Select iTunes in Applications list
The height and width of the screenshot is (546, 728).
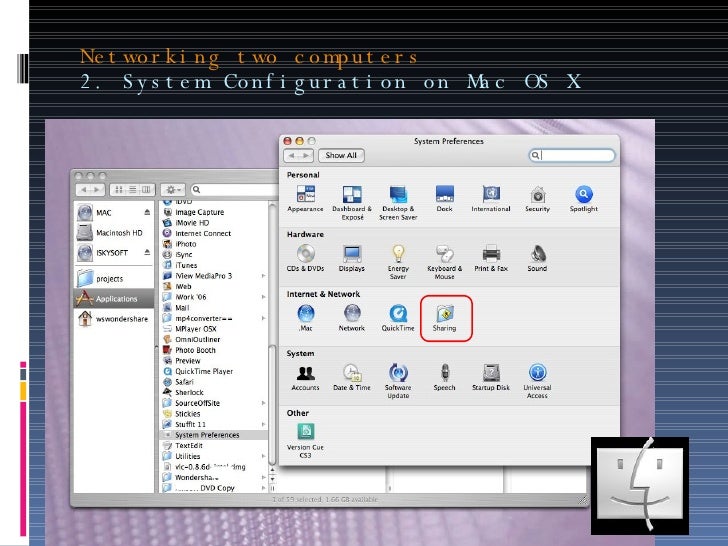click(x=214, y=265)
